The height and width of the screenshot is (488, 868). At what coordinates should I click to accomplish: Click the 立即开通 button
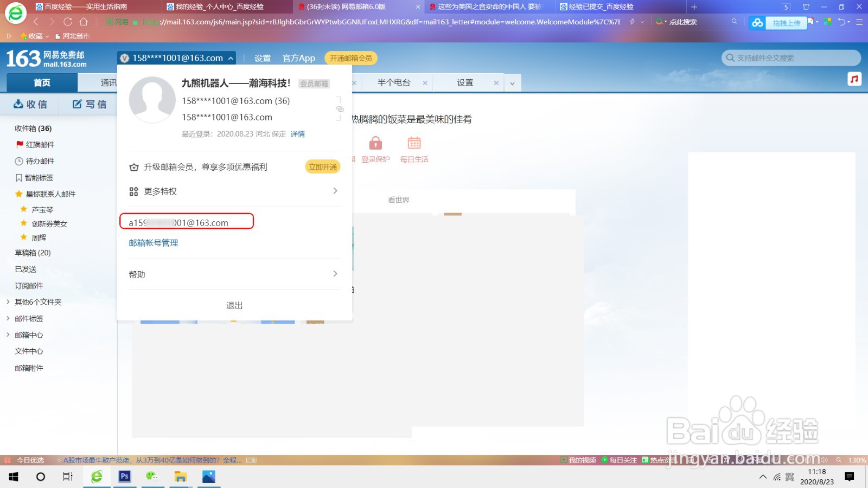(x=323, y=167)
